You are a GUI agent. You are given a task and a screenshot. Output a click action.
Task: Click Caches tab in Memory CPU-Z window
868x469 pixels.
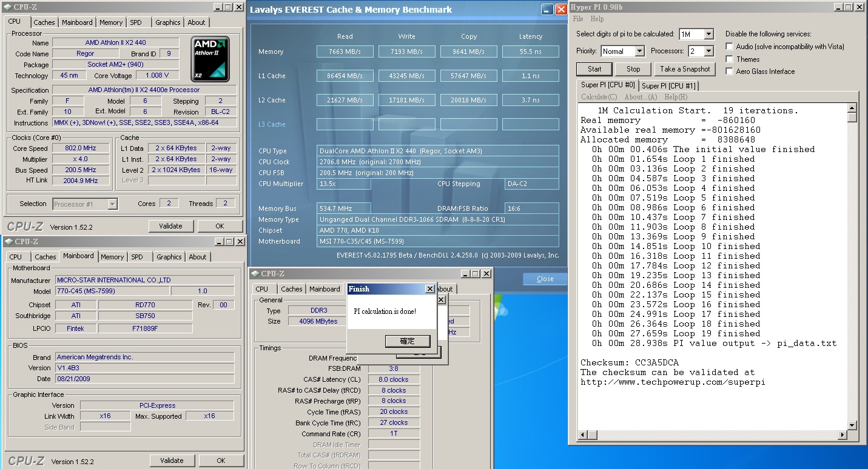pyautogui.click(x=291, y=289)
